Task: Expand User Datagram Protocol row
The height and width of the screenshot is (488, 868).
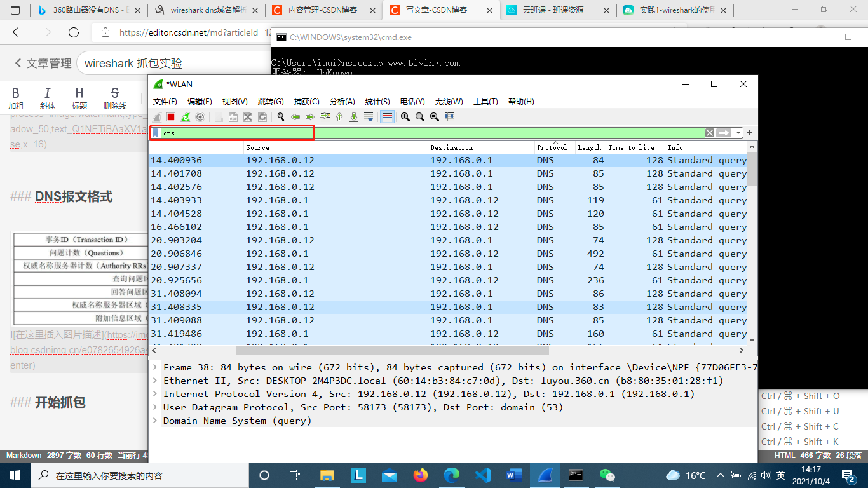Action: (x=155, y=407)
